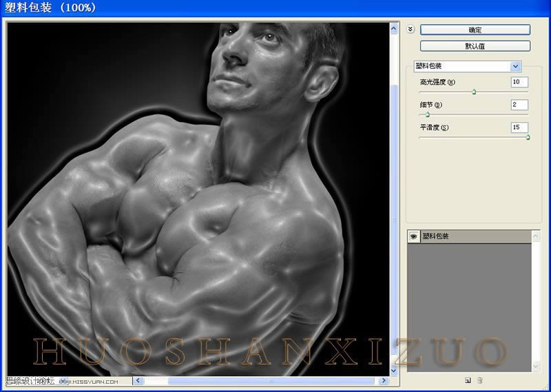Screen dimensions: 551x392
Task: Toggle the eye icon of 塑料包装 layer
Action: tap(414, 236)
